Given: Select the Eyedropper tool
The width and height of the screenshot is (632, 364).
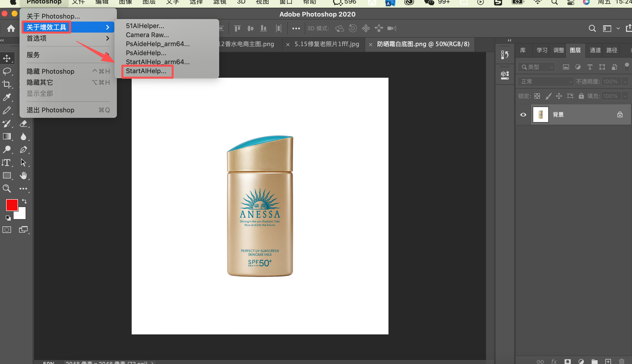Looking at the screenshot, I should click(7, 97).
